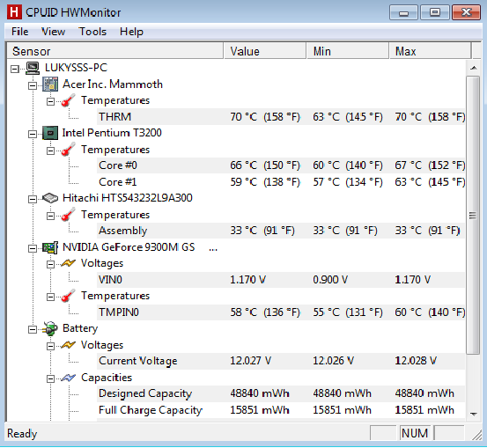This screenshot has width=487, height=448.
Task: Collapse the Intel Pentium T3200 node
Action: (33, 134)
